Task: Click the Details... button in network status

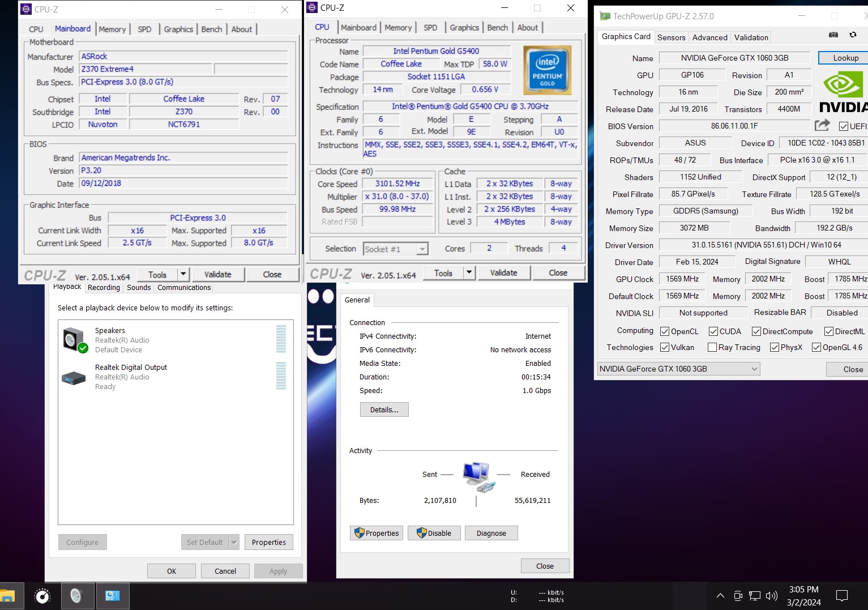Action: point(384,409)
